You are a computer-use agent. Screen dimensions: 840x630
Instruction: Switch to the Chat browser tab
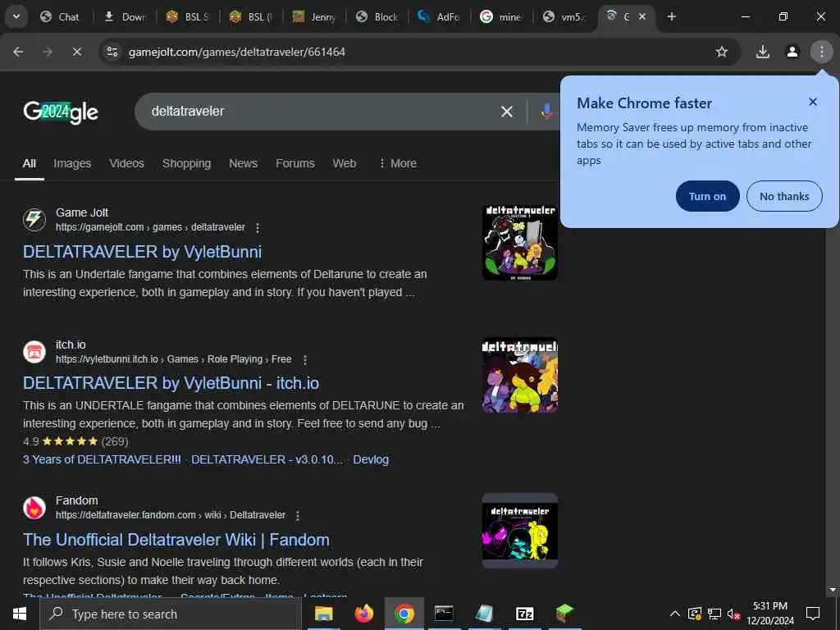point(61,16)
